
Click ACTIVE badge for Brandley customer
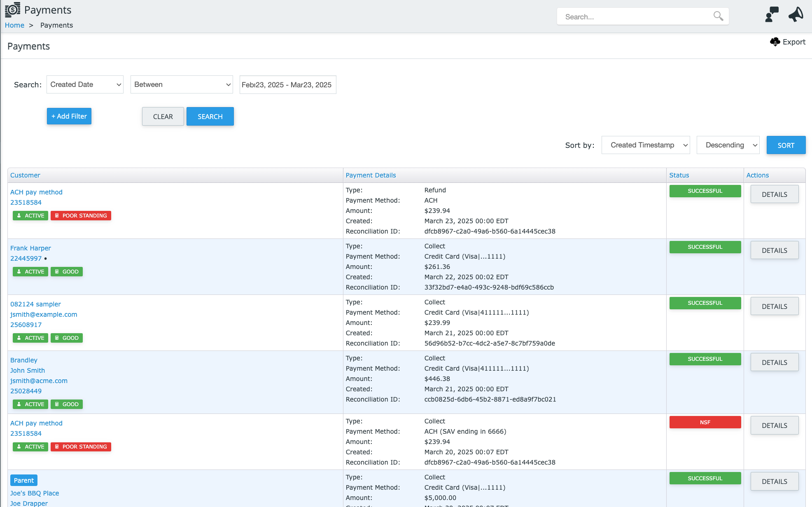tap(30, 404)
